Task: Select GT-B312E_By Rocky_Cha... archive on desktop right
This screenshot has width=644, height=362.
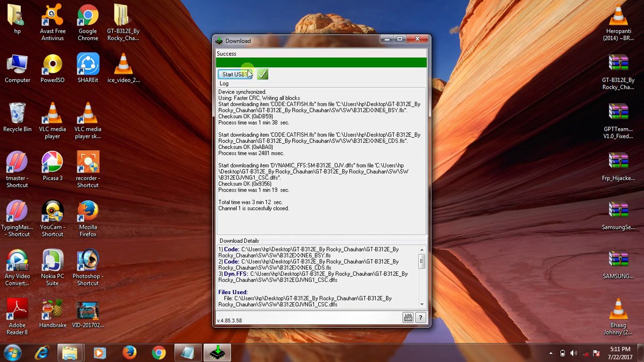Action: pyautogui.click(x=618, y=72)
